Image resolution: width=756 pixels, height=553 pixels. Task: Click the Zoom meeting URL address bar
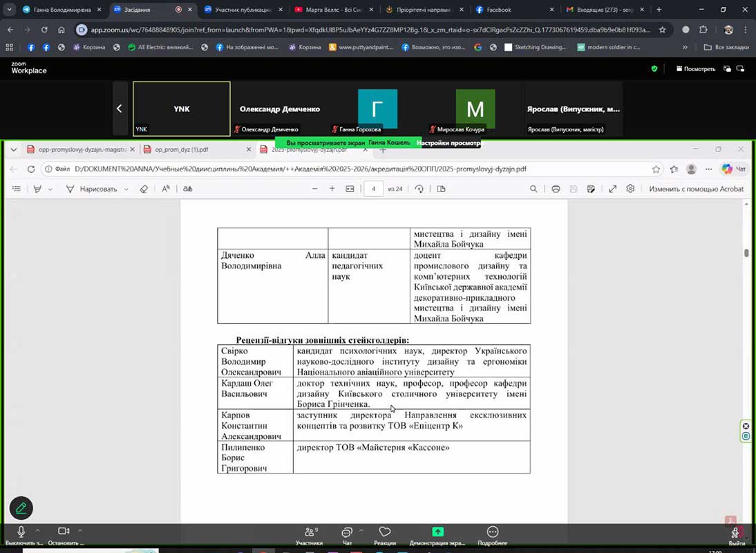pyautogui.click(x=366, y=30)
